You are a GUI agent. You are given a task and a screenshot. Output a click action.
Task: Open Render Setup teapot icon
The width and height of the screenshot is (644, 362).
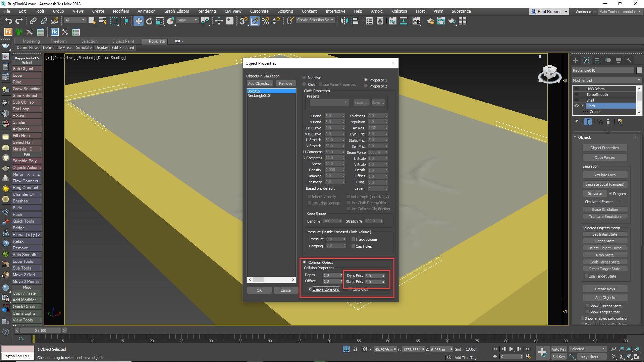pyautogui.click(x=430, y=21)
